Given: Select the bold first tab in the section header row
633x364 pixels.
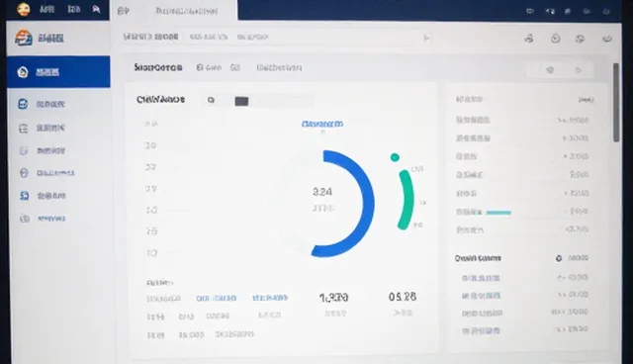Looking at the screenshot, I should pyautogui.click(x=158, y=67).
